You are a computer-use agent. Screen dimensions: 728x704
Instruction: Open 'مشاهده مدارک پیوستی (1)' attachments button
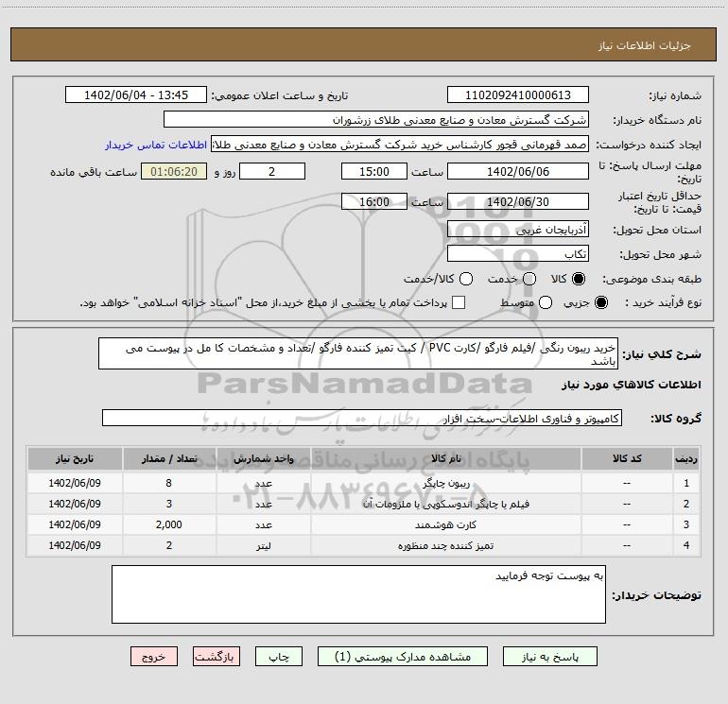tap(403, 657)
